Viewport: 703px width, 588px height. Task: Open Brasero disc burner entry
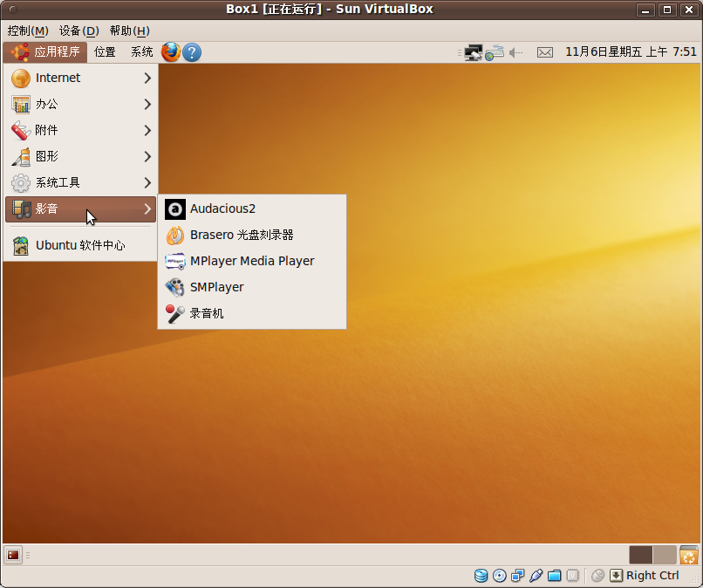pyautogui.click(x=252, y=235)
